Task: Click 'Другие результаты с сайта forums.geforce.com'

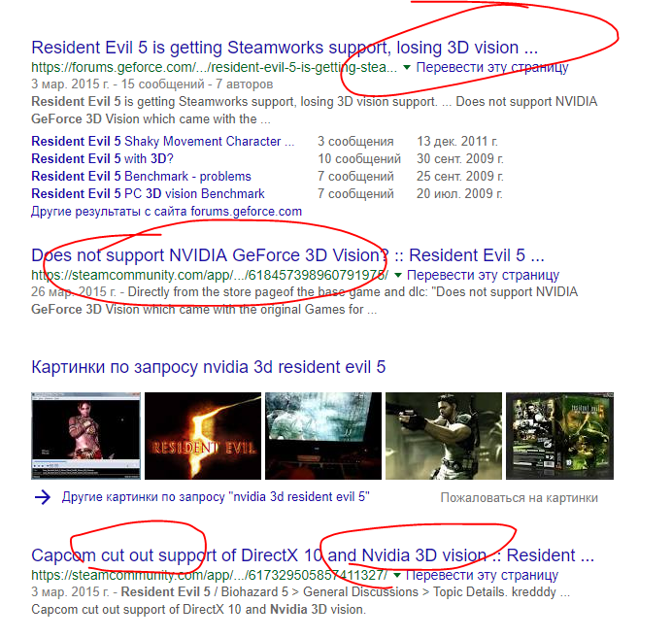Action: tap(166, 212)
